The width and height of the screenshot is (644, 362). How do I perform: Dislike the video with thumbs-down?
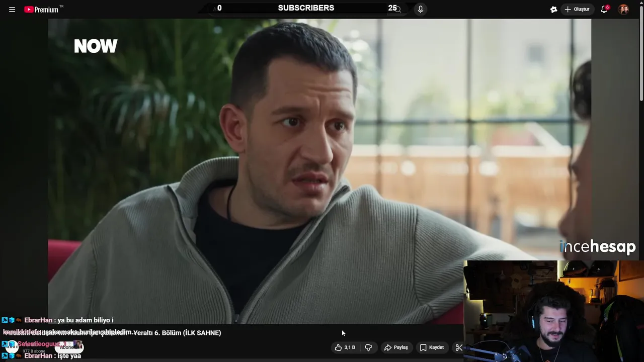[x=368, y=347]
